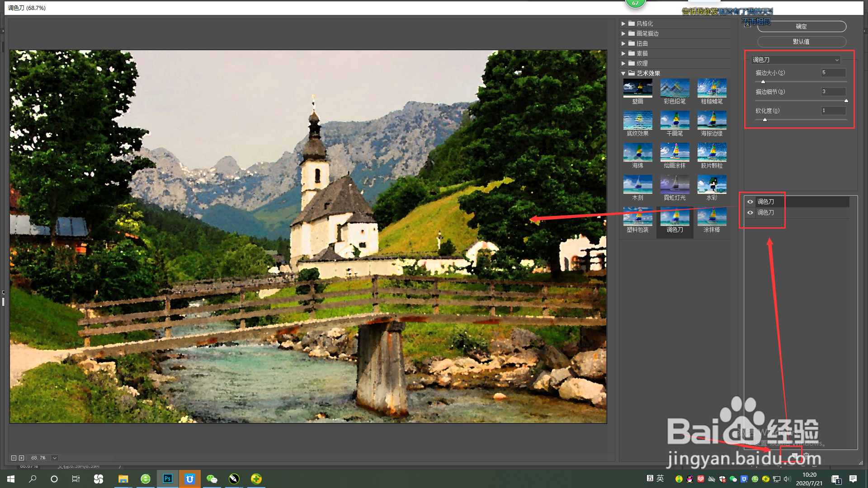This screenshot has width=868, height=488.
Task: Click the 确定 button
Action: tap(802, 27)
